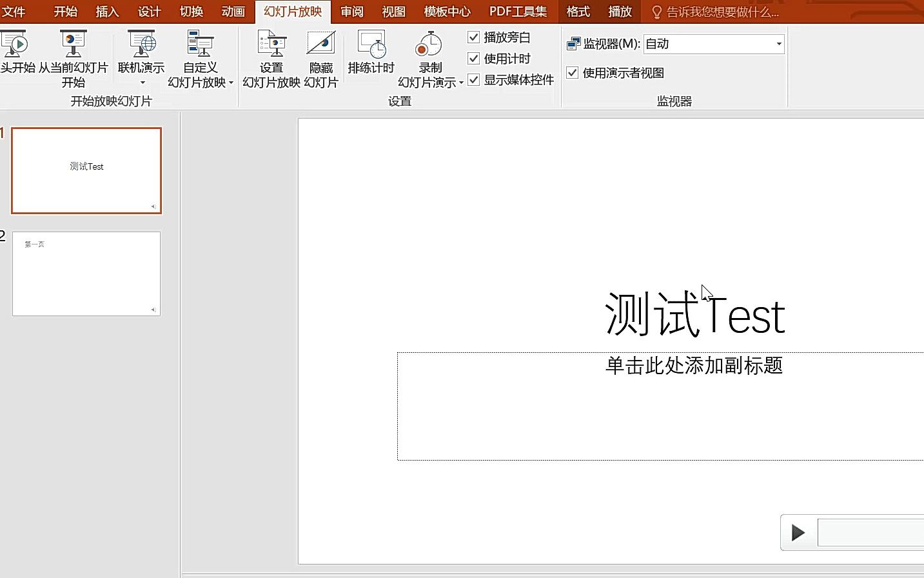Switch to the 播放 tab
This screenshot has width=924, height=578.
[620, 12]
